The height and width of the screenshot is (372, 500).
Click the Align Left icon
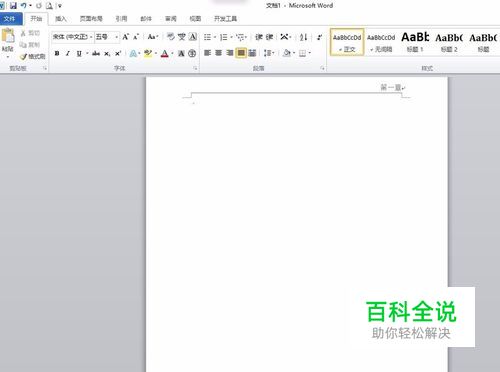[207, 53]
